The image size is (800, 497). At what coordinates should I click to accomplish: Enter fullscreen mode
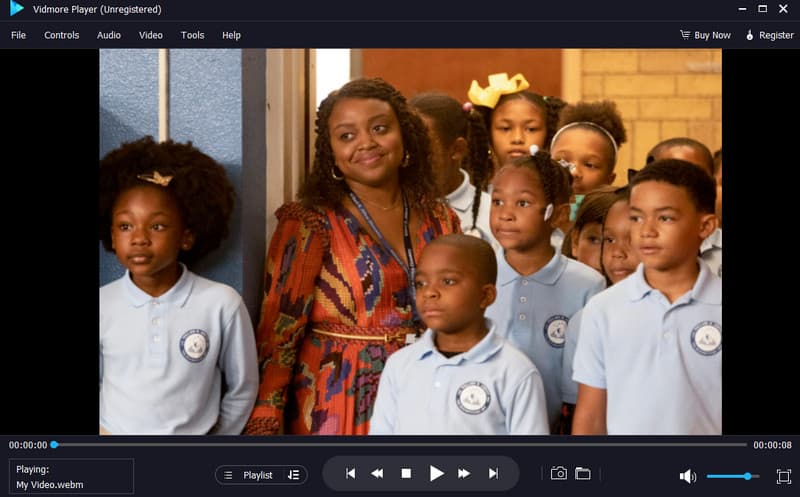783,476
